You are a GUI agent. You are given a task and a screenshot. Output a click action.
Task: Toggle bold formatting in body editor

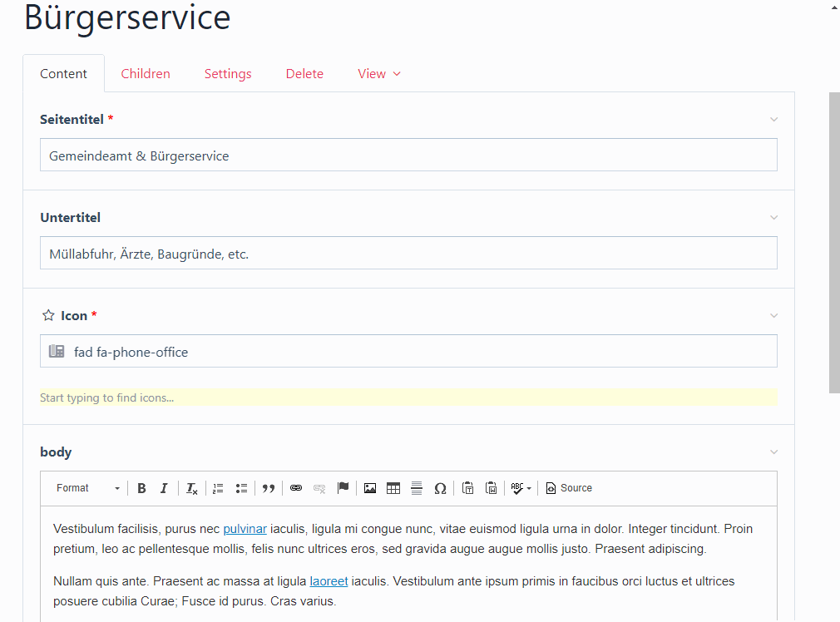(x=141, y=488)
